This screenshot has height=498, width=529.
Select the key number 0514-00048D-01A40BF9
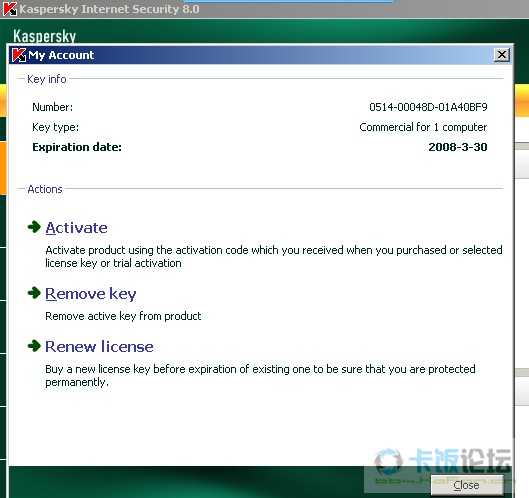pyautogui.click(x=428, y=107)
